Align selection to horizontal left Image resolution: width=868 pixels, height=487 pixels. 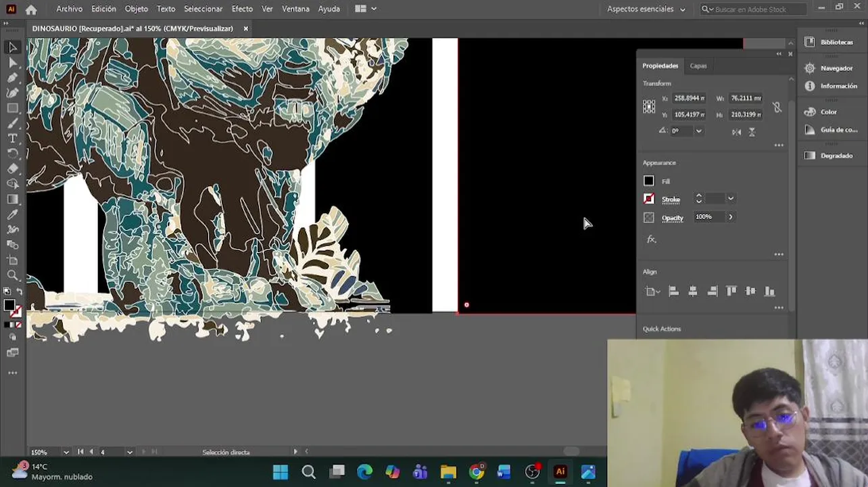point(673,292)
